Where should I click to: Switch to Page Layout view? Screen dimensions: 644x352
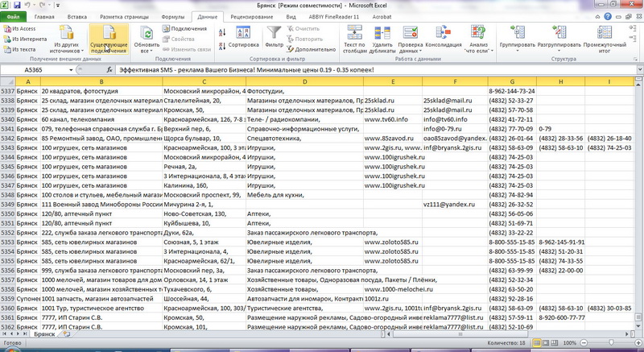(545, 342)
